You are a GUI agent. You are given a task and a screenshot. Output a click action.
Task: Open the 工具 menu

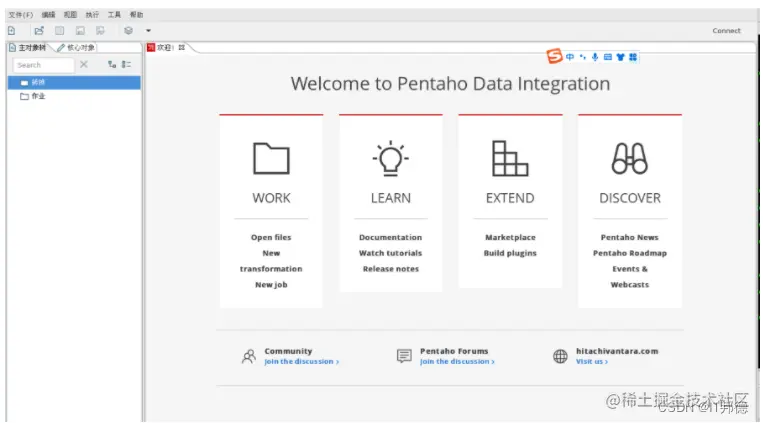coord(114,15)
